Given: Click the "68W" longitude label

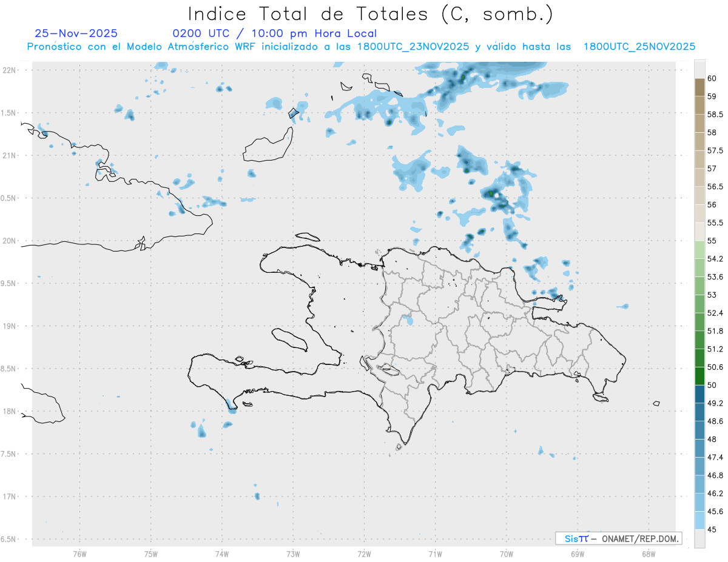Looking at the screenshot, I should pos(649,554).
